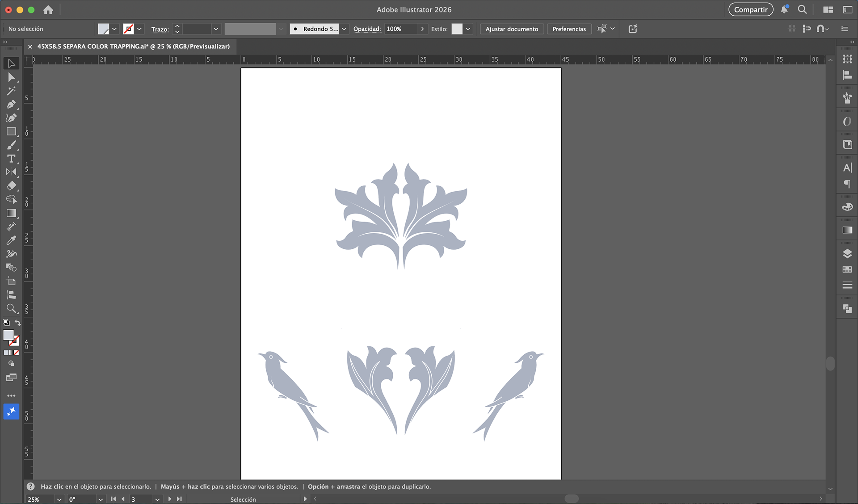Select the Rectangle tool
This screenshot has width=858, height=504.
(11, 132)
